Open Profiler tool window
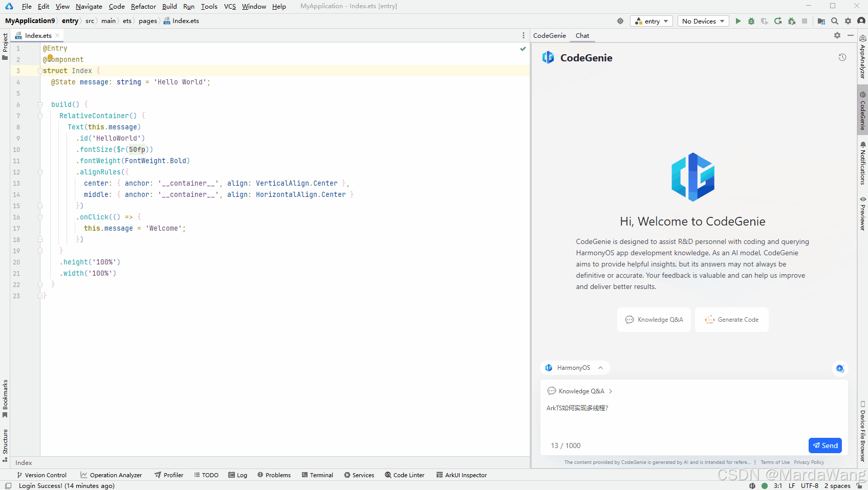868x490 pixels. tap(169, 475)
